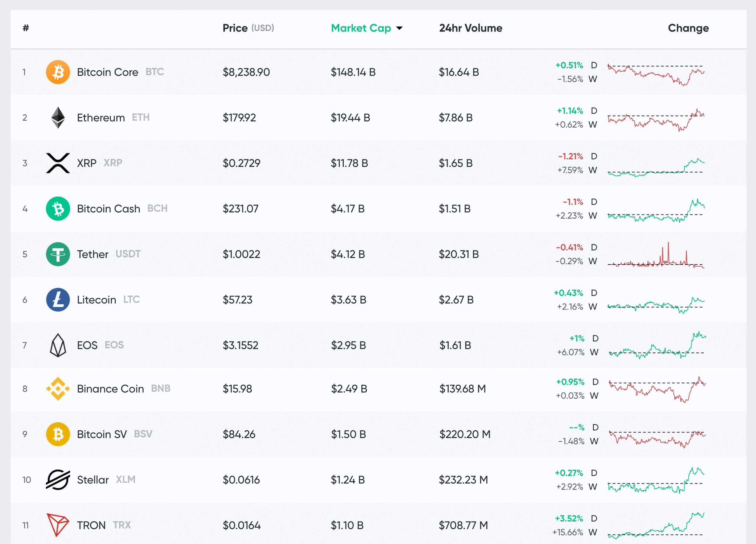Open the EOS coin name link
Screen dimensions: 756x544
tap(87, 345)
